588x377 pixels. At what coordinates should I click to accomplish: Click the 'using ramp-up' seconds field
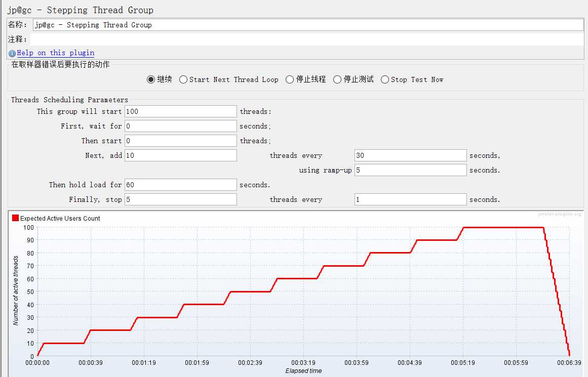411,170
